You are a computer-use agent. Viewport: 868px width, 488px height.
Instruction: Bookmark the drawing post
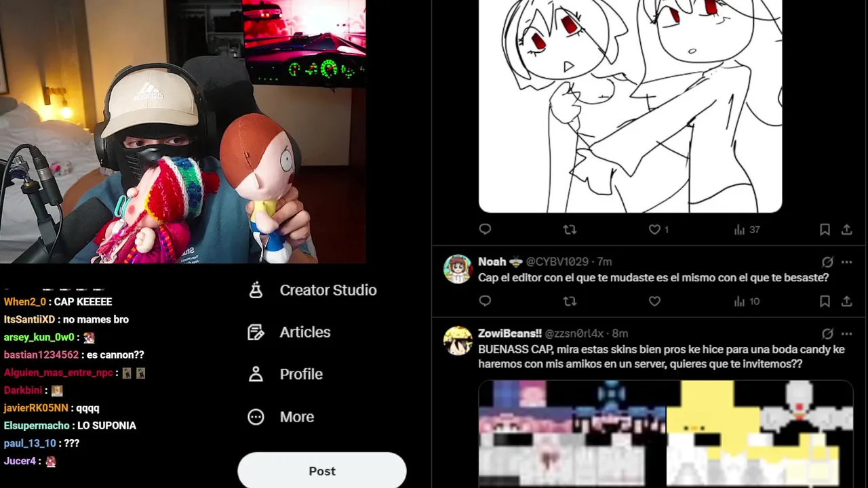coord(825,230)
